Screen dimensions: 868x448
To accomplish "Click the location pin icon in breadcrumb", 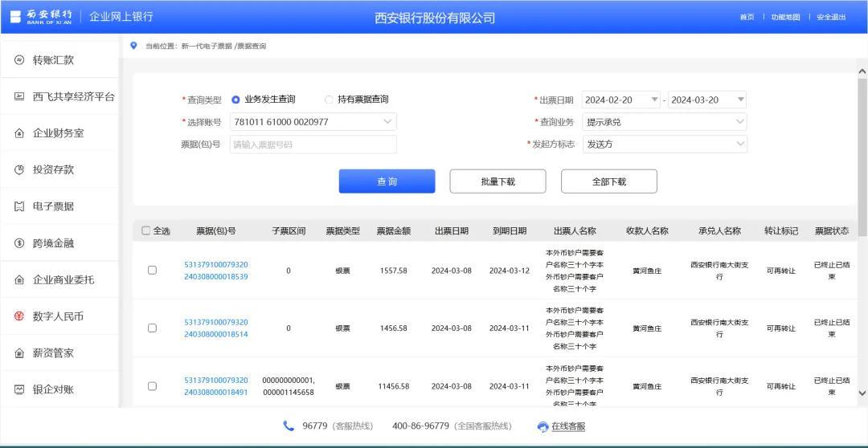I will [133, 46].
